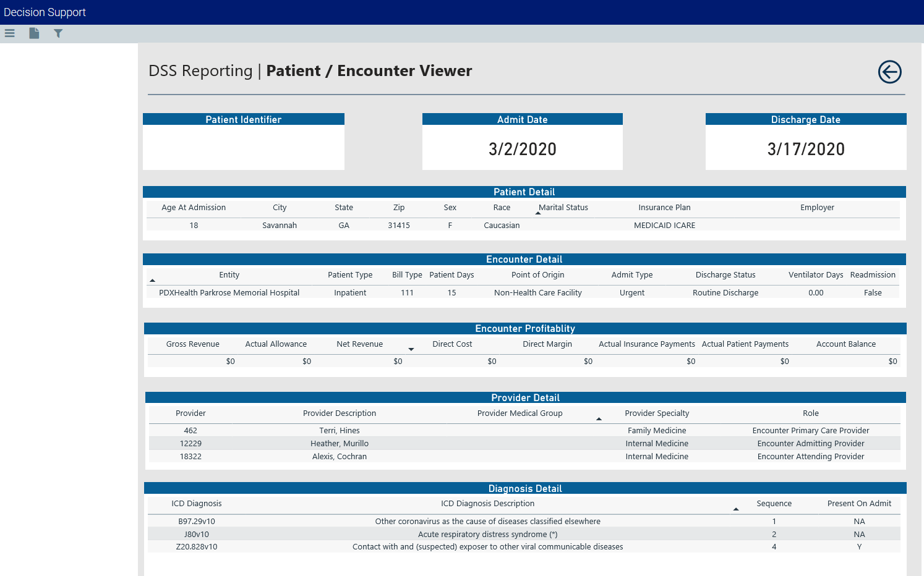Select the Admit Date value 3/2/2020
Screen dimensions: 924x576
click(x=523, y=149)
